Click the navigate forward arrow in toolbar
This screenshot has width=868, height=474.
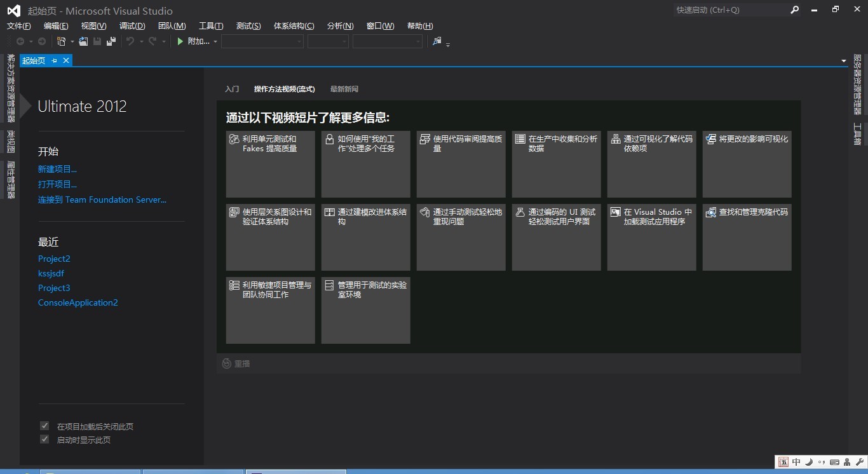pyautogui.click(x=42, y=41)
